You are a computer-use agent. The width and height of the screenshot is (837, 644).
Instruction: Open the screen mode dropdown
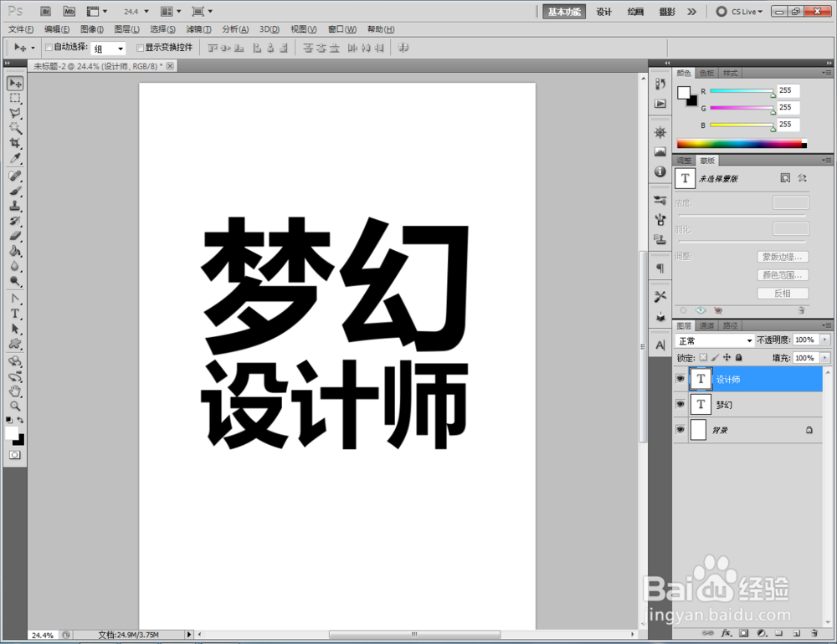click(x=203, y=11)
